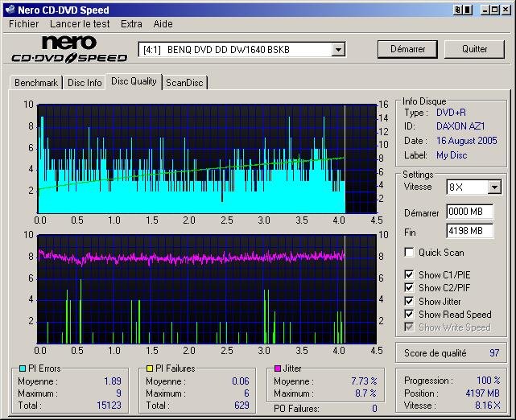Image resolution: width=516 pixels, height=420 pixels.
Task: Open the Lancer le test menu
Action: coord(80,24)
